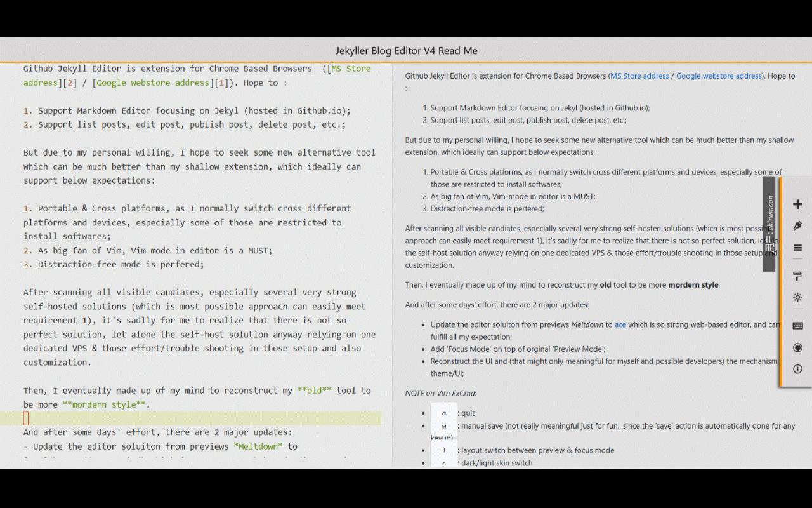
Task: Open the info icon in sidebar
Action: coord(797,369)
